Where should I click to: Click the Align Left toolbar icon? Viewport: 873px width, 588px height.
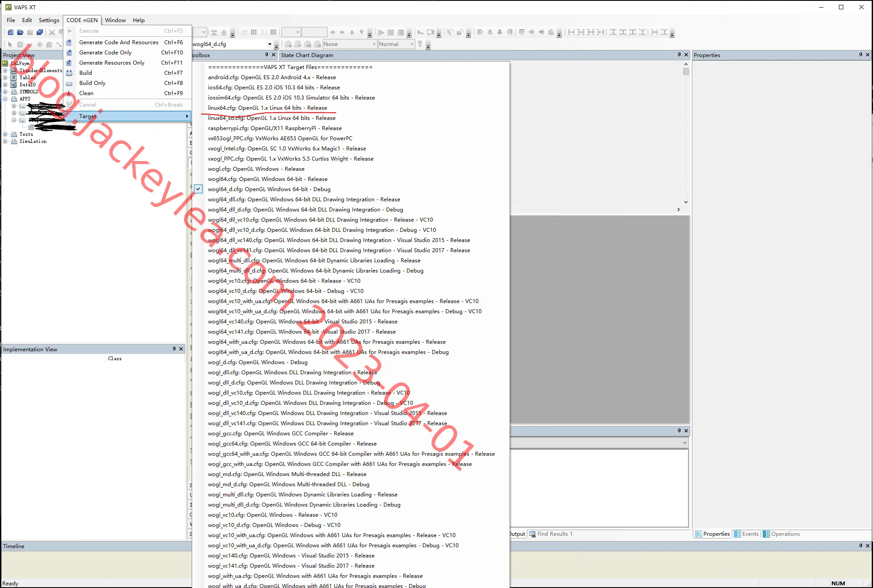point(480,32)
